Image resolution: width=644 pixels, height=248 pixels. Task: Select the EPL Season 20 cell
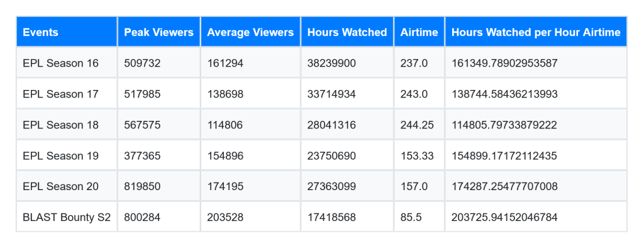67,186
